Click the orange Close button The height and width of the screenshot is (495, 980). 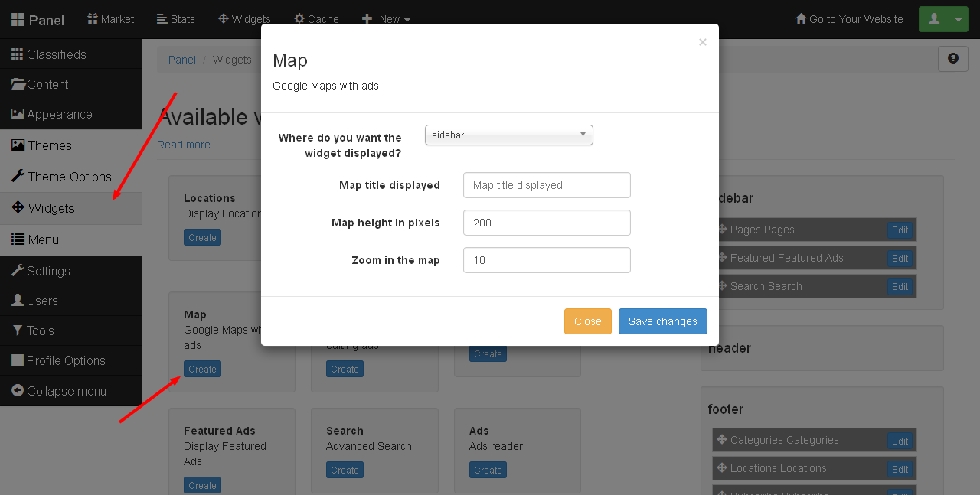click(x=588, y=321)
